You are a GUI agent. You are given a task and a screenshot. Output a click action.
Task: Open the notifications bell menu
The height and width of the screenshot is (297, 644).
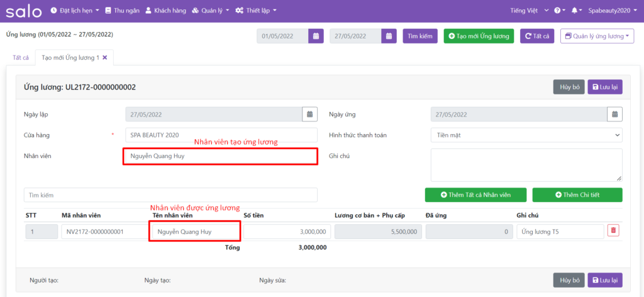(x=574, y=11)
